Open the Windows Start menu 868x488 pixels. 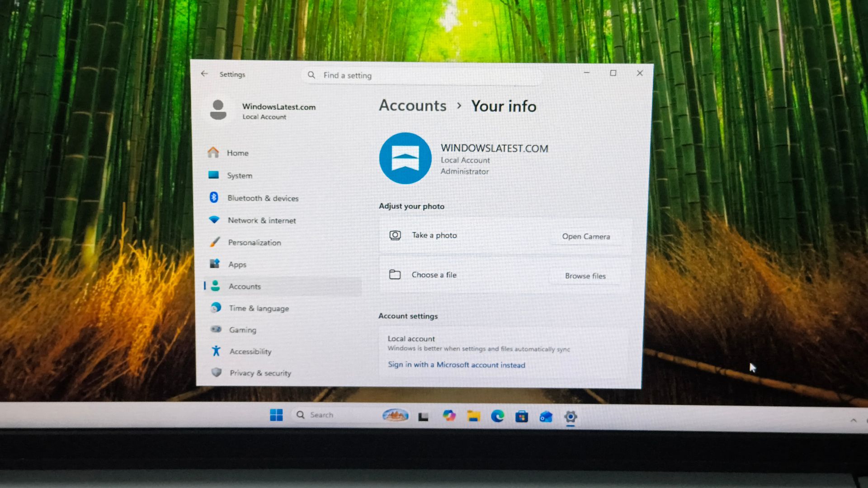276,415
